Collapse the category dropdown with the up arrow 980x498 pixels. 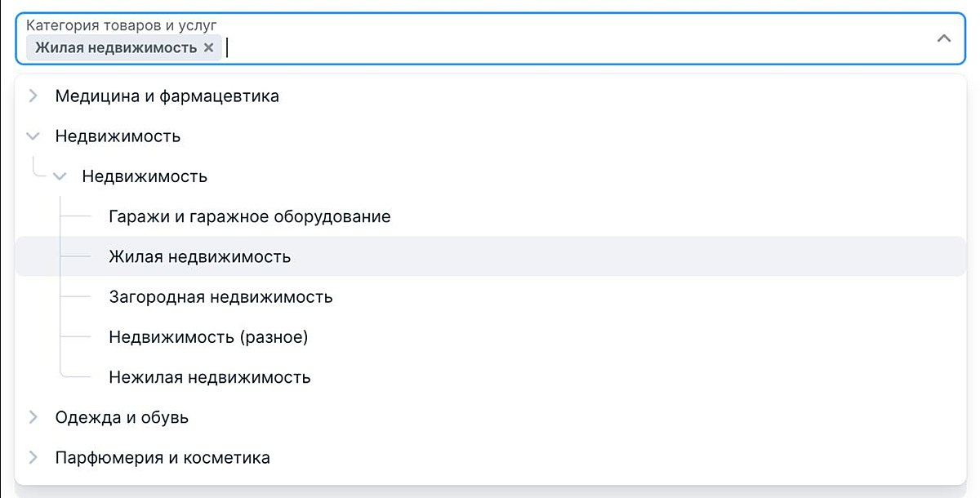pyautogui.click(x=944, y=38)
